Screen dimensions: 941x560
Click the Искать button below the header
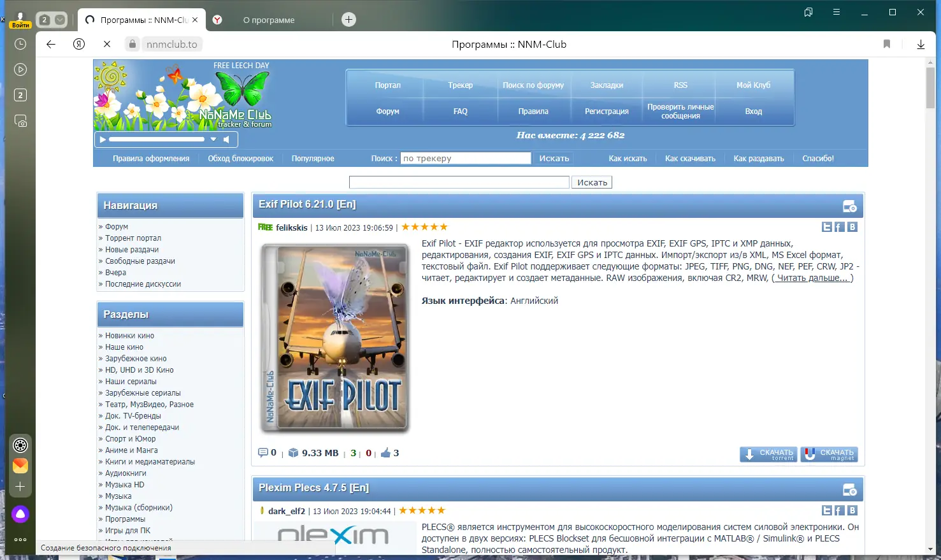pyautogui.click(x=592, y=182)
